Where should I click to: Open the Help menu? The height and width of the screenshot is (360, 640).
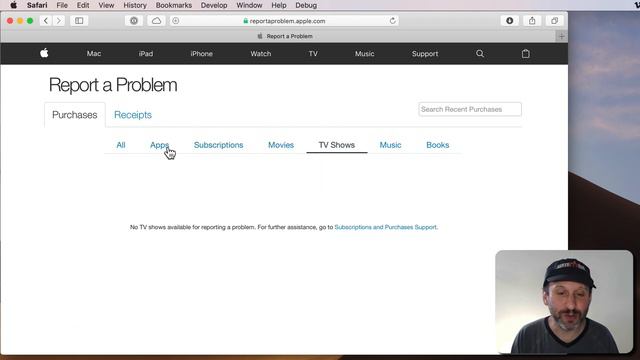point(279,5)
